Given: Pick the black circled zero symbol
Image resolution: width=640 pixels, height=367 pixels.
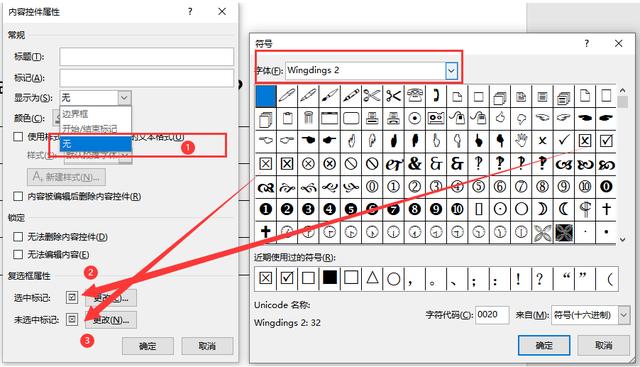Looking at the screenshot, I should coord(606,187).
